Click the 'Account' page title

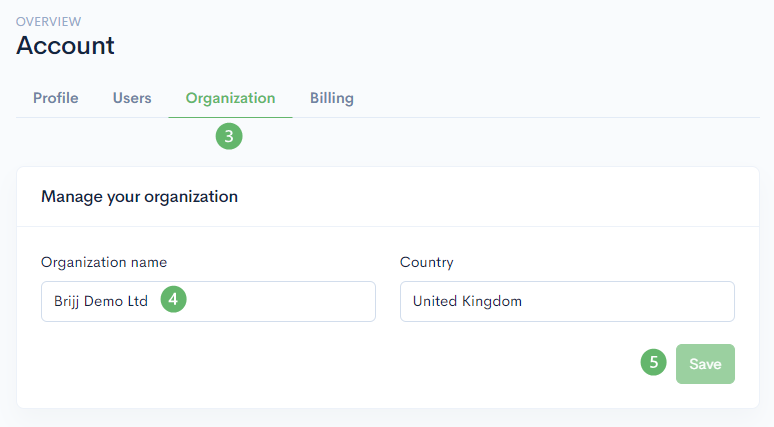[x=66, y=45]
